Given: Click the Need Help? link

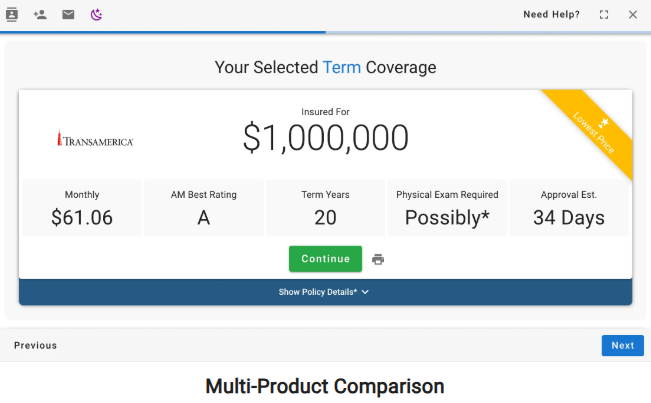Looking at the screenshot, I should pyautogui.click(x=551, y=15).
